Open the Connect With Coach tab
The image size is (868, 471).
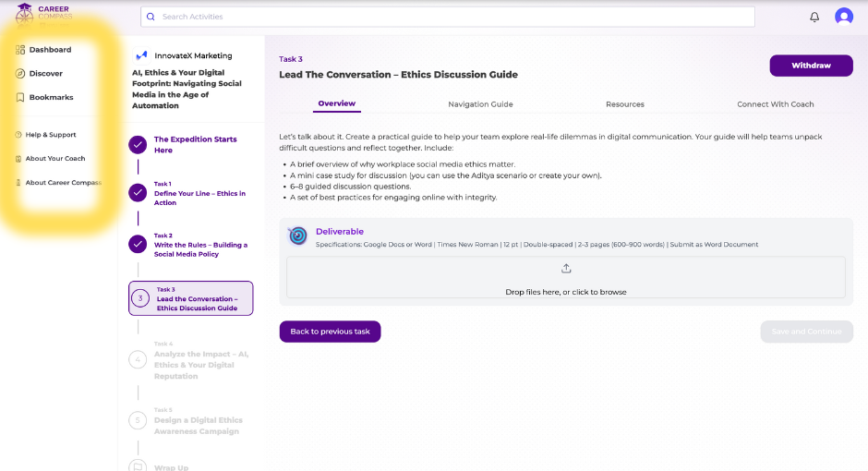[775, 104]
